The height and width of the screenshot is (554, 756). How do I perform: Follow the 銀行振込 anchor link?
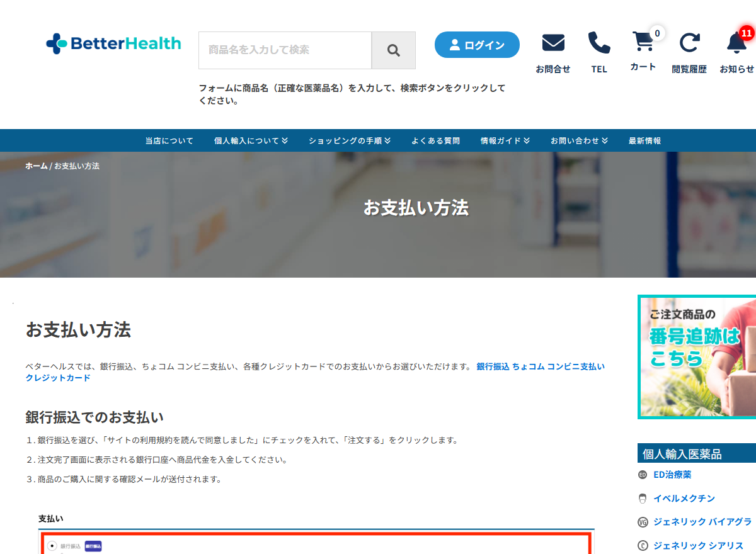point(493,366)
